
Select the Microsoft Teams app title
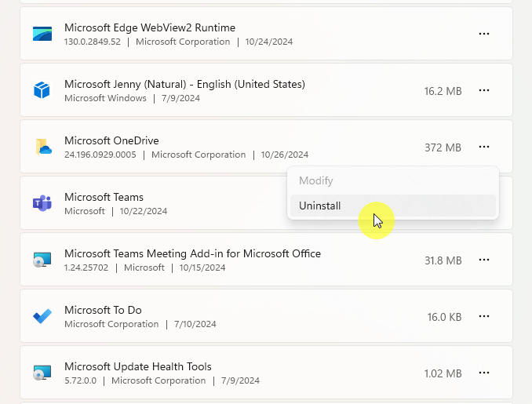pos(104,197)
